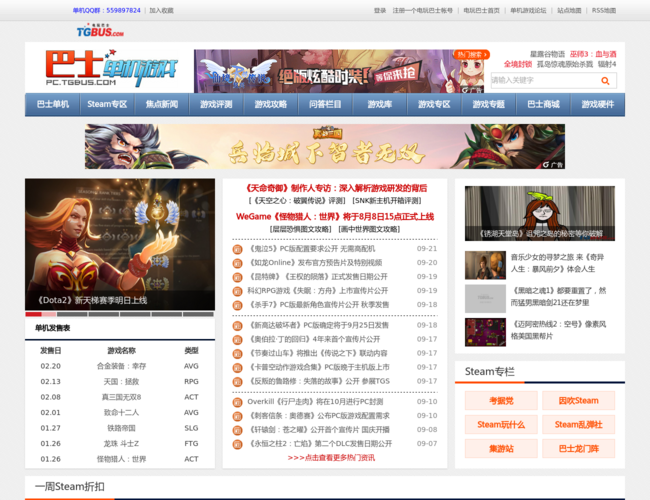Open the 游戏专题 navigation tab
The image size is (650, 500).
(x=489, y=104)
